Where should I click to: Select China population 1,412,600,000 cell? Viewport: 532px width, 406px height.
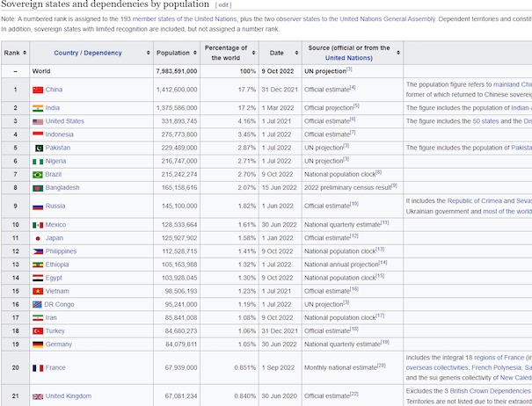[x=177, y=90]
